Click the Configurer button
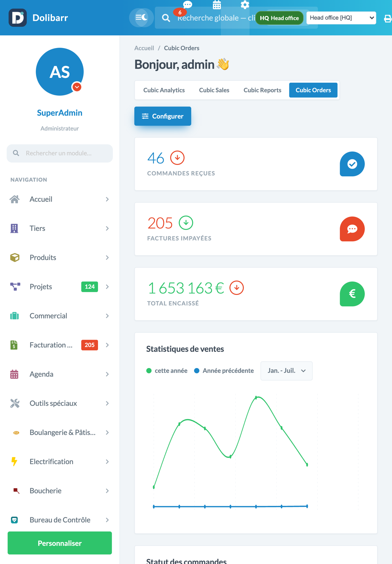Image resolution: width=392 pixels, height=564 pixels. click(x=163, y=116)
